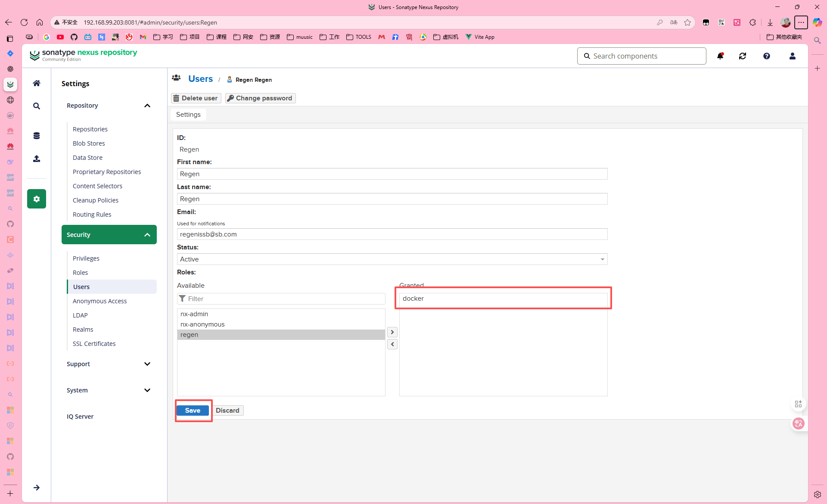Remove granted role with left arrow button
827x504 pixels.
tap(392, 344)
